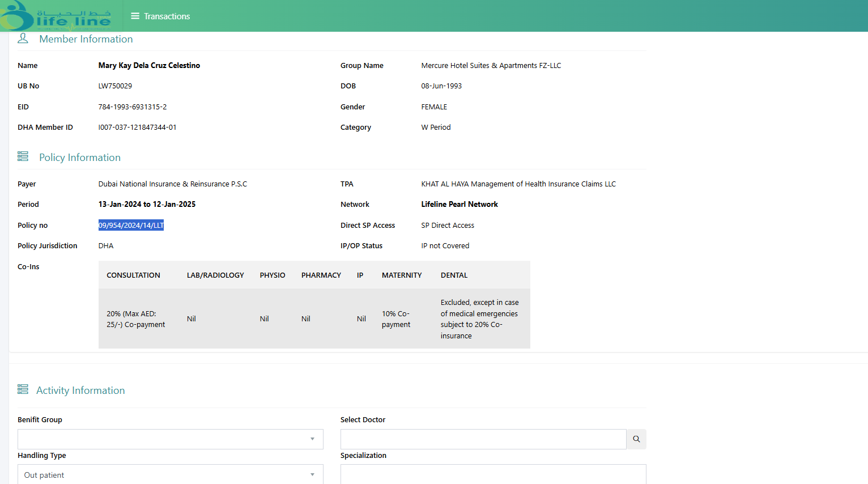The width and height of the screenshot is (868, 484).
Task: Click the MATERNITY column header
Action: [x=402, y=275]
